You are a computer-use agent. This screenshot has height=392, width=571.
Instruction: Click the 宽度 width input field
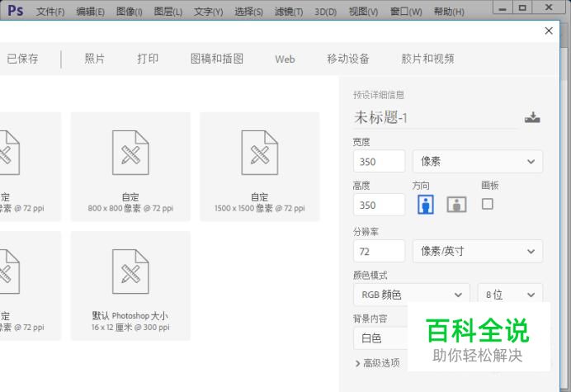pyautogui.click(x=379, y=162)
